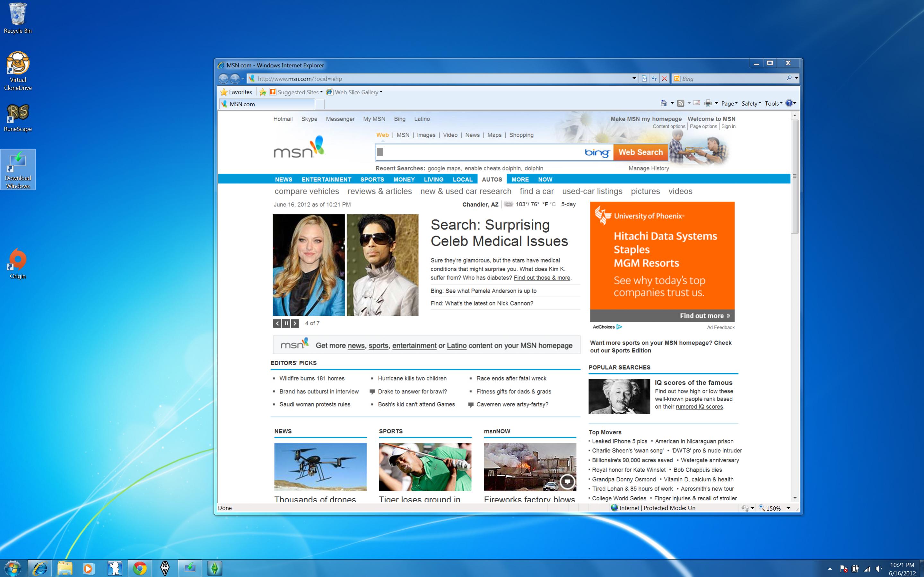This screenshot has height=577, width=924.
Task: Click the Web Search button
Action: 641,152
